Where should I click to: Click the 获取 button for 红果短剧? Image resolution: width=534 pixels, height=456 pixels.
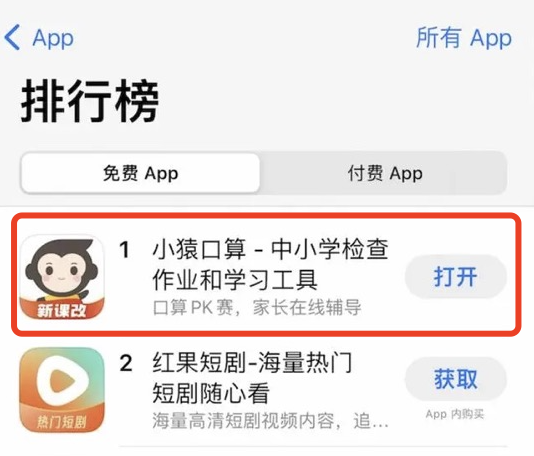pos(455,379)
